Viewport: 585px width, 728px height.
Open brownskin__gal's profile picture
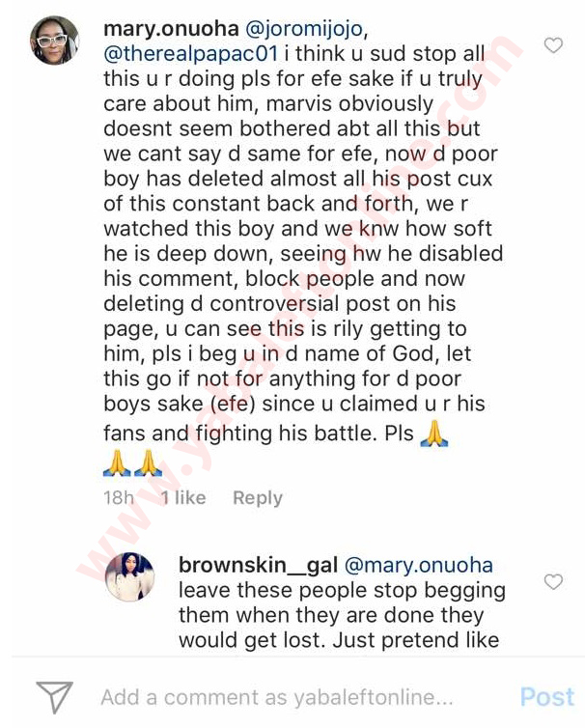tap(130, 577)
